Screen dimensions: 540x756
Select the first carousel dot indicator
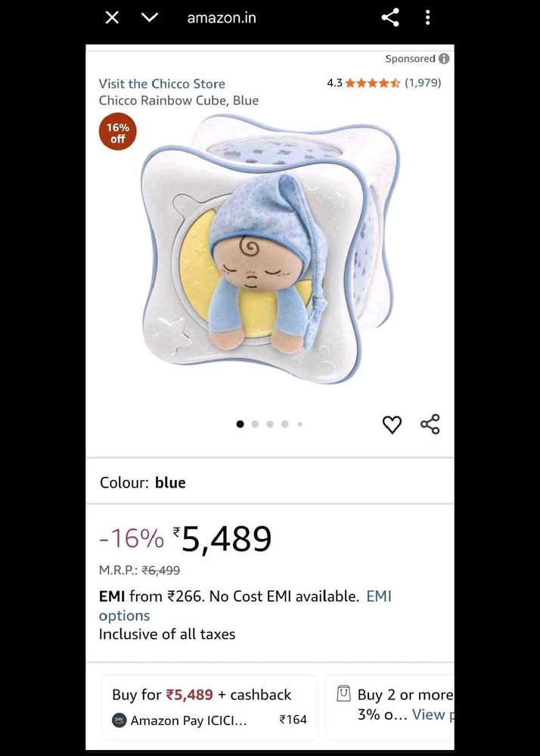coord(240,424)
